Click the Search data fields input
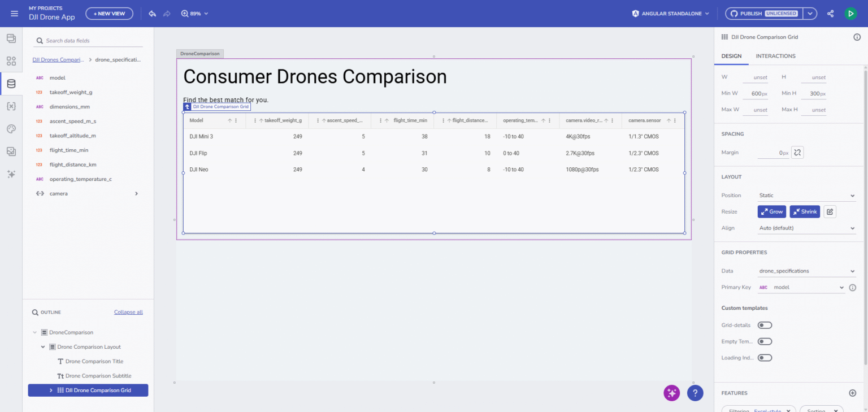Image resolution: width=868 pixels, height=412 pixels. coord(90,41)
